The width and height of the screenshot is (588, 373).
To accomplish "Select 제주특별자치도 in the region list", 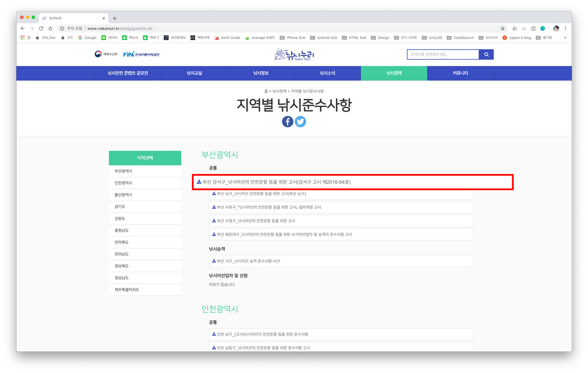I will [127, 290].
